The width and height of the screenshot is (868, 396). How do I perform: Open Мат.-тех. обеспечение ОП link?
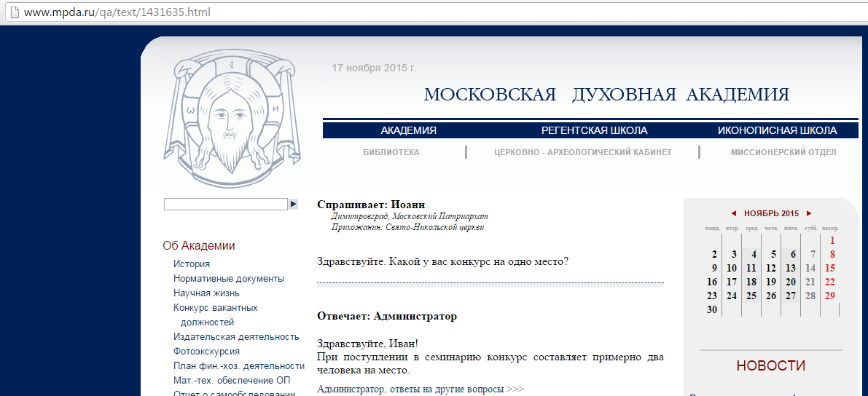(231, 381)
